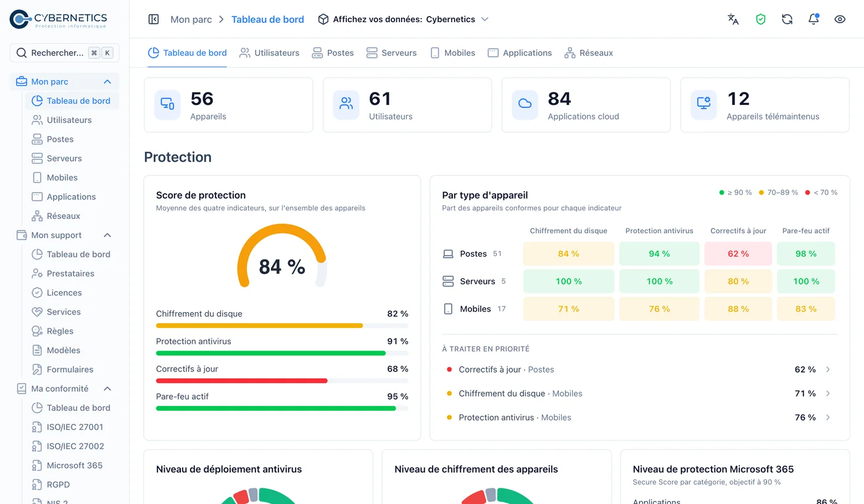This screenshot has width=864, height=504.
Task: Click the Utilisateurs card users icon
Action: (x=346, y=104)
